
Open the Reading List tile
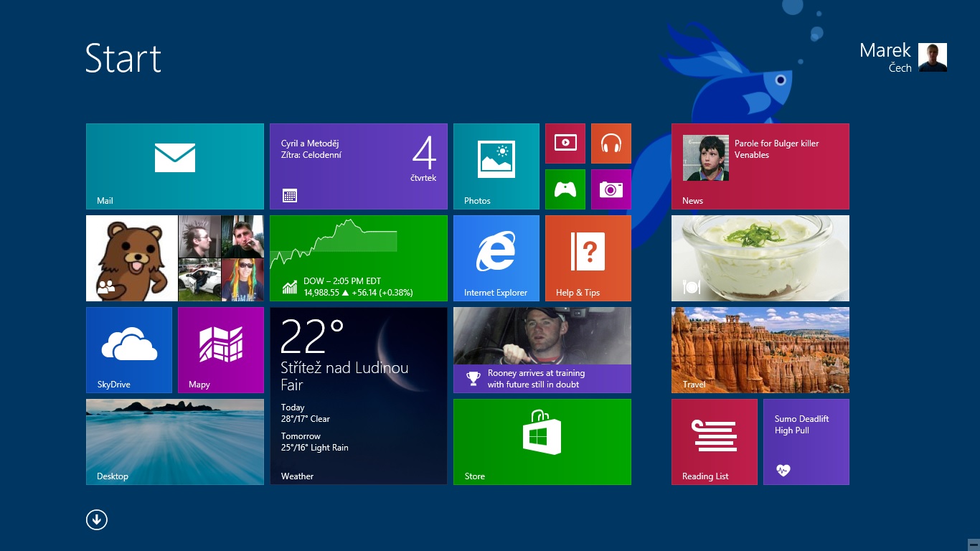click(x=715, y=442)
